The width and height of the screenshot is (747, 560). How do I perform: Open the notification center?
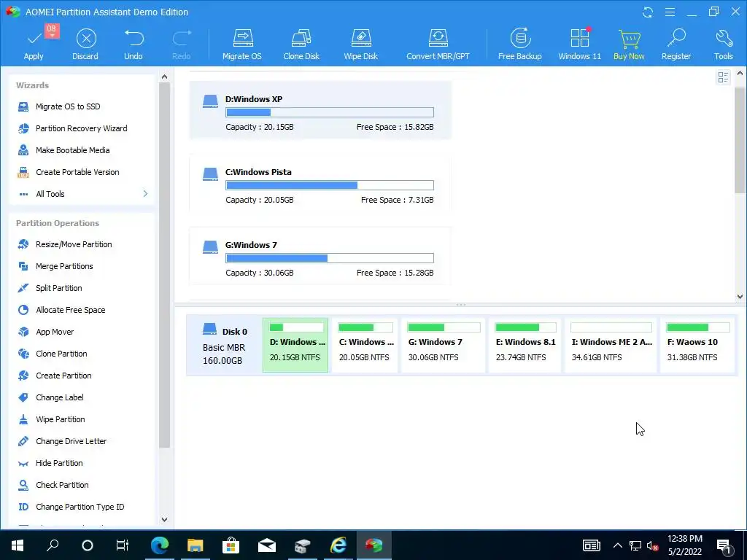[x=724, y=545]
